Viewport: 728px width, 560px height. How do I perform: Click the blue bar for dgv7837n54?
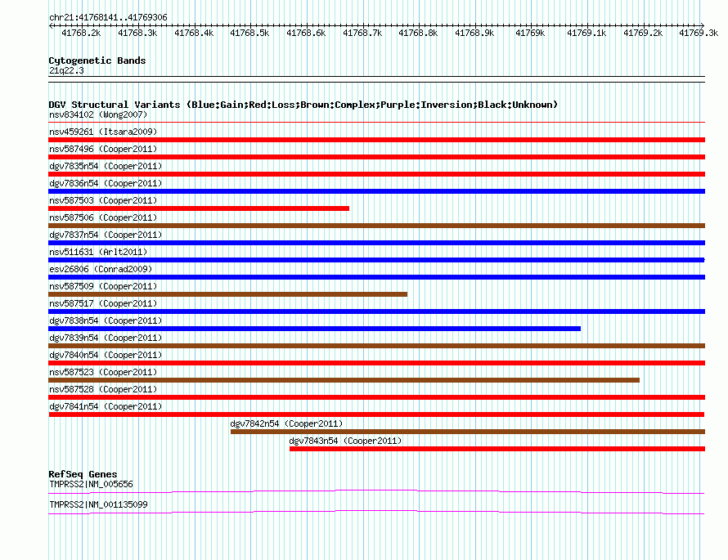click(376, 243)
